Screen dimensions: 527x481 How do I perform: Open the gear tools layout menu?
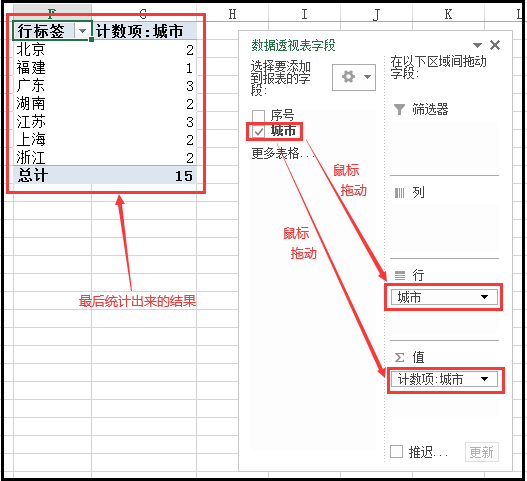354,77
